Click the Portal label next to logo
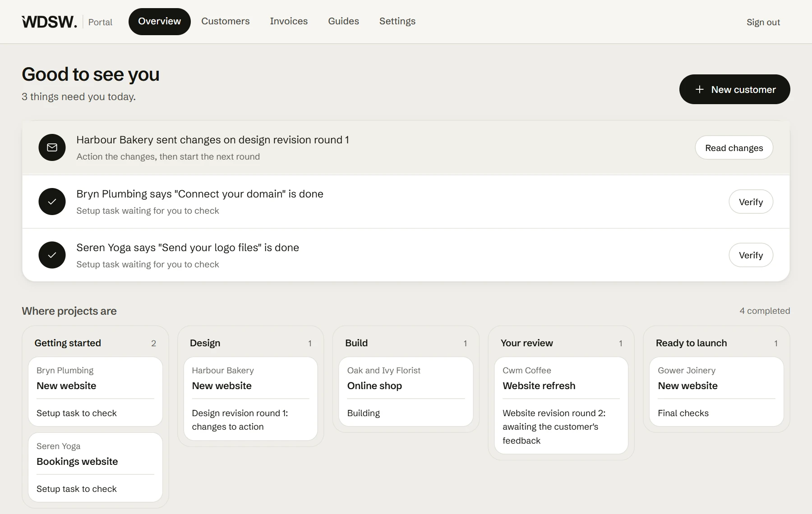The image size is (812, 514). pyautogui.click(x=100, y=22)
